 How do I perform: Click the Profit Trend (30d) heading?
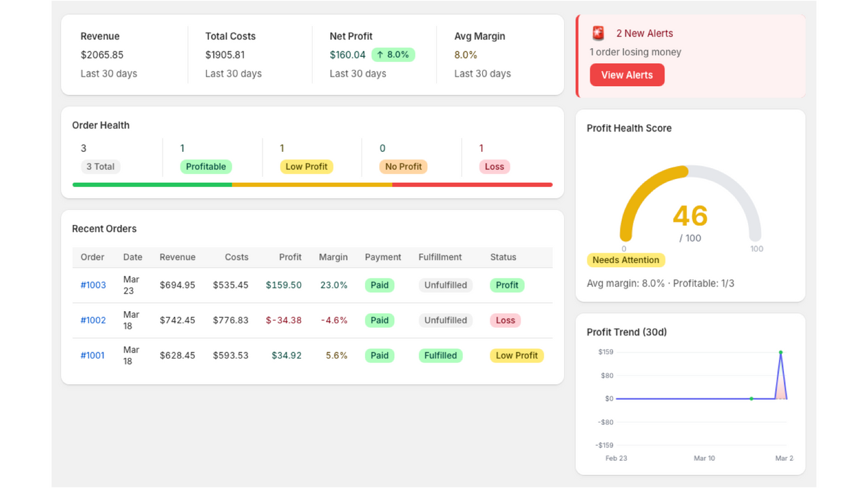pos(627,332)
